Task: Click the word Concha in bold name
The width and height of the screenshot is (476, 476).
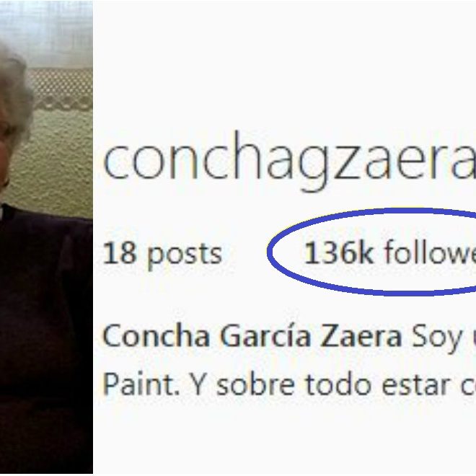Action: click(x=157, y=336)
